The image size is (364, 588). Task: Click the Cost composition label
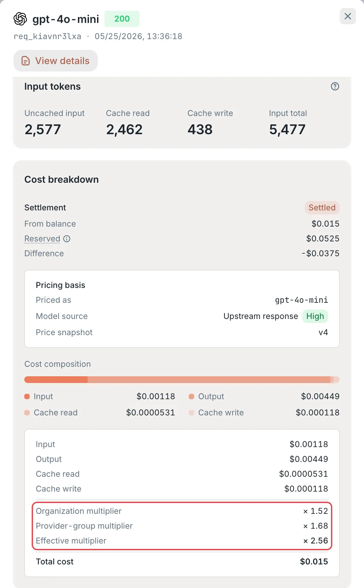[x=58, y=364]
